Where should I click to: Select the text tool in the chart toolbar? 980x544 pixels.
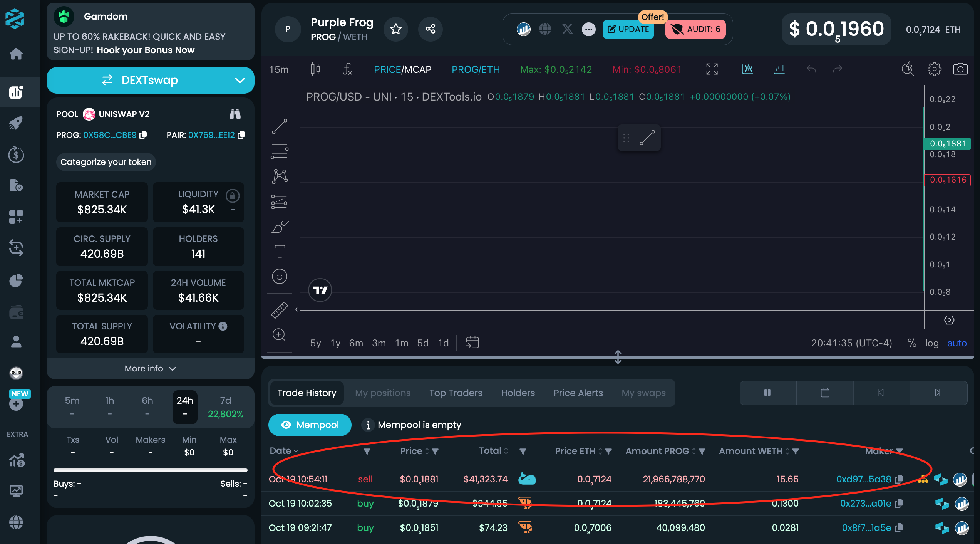pos(280,252)
